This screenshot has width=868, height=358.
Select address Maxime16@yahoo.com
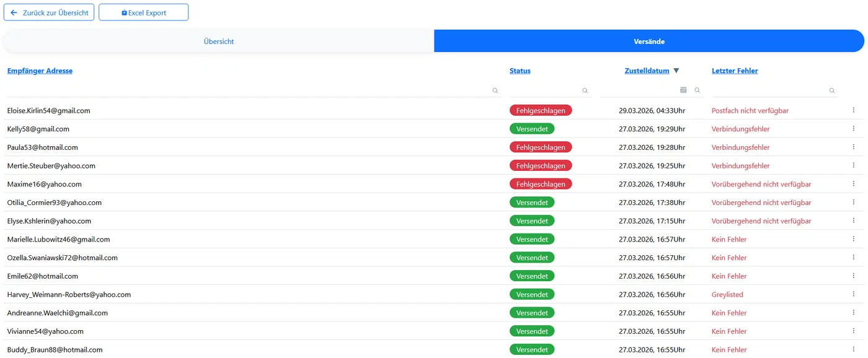45,184
